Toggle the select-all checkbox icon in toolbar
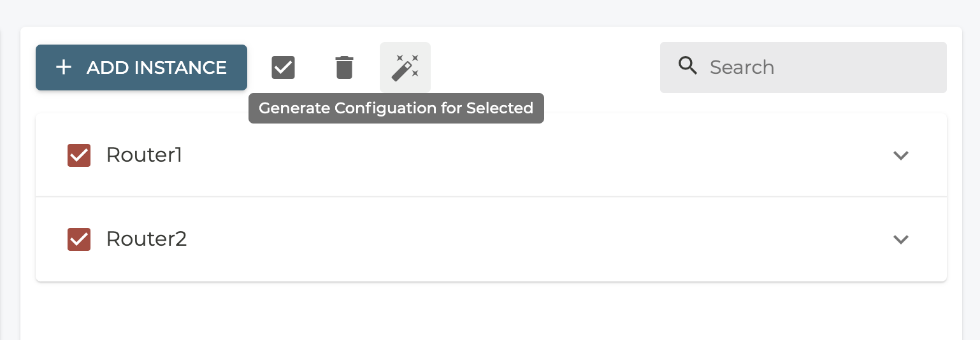Image resolution: width=980 pixels, height=340 pixels. click(283, 67)
